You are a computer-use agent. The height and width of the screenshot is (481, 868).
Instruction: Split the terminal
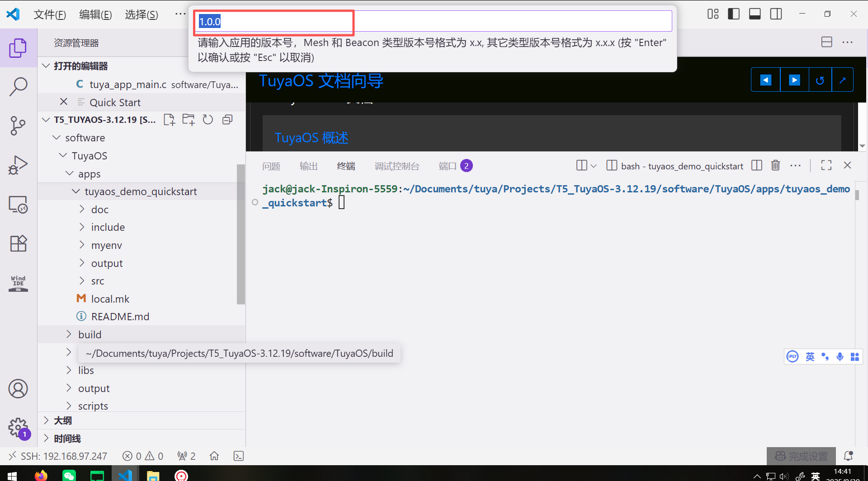[757, 165]
